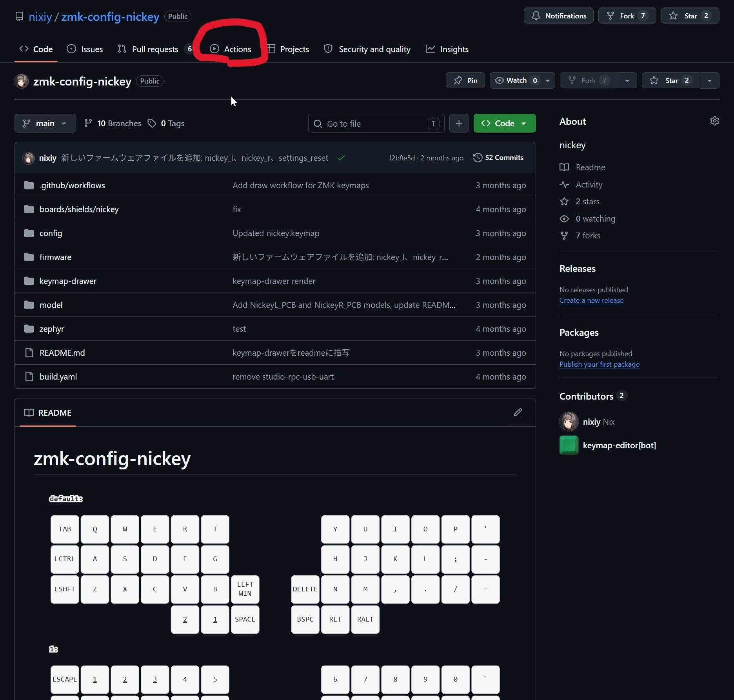This screenshot has height=700, width=734.
Task: Open the keymap-drawer folder
Action: tap(68, 281)
